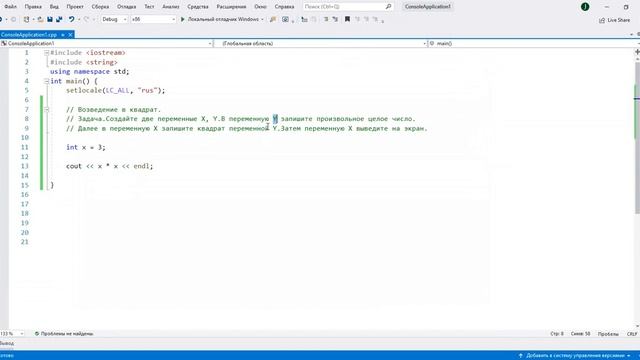Viewport: 640px width, 360px height.
Task: Click the New Project icon in toolbar
Action: (27, 19)
